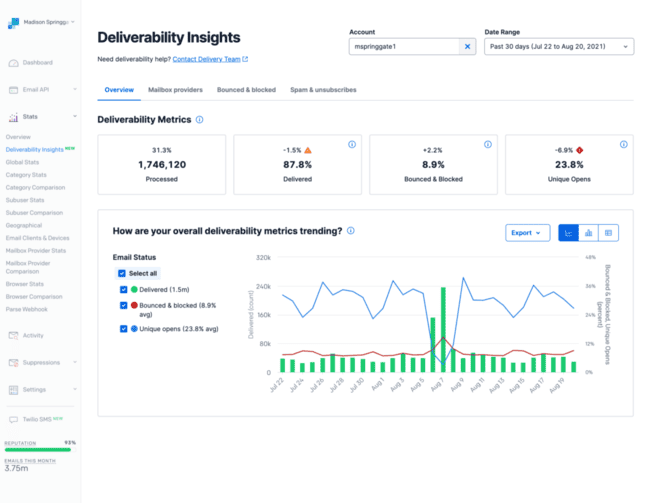Image resolution: width=650 pixels, height=503 pixels.
Task: Click info icon on Bounced & Blocked card
Action: 488,145
